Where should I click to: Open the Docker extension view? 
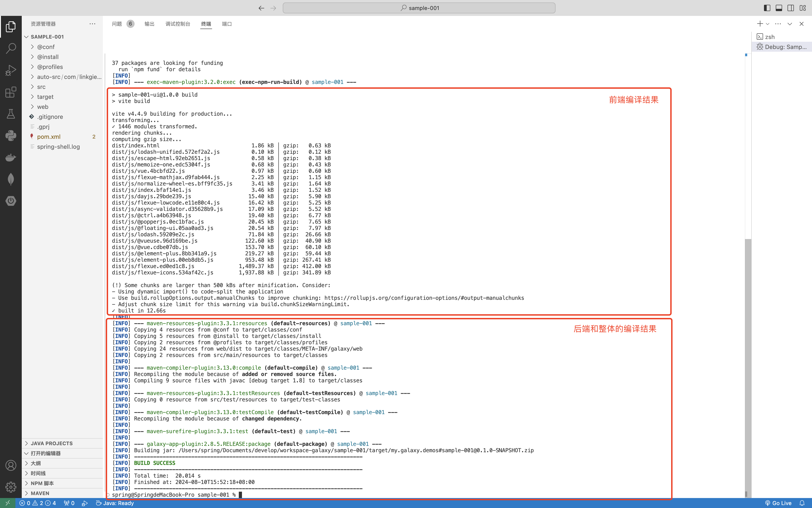click(x=11, y=157)
